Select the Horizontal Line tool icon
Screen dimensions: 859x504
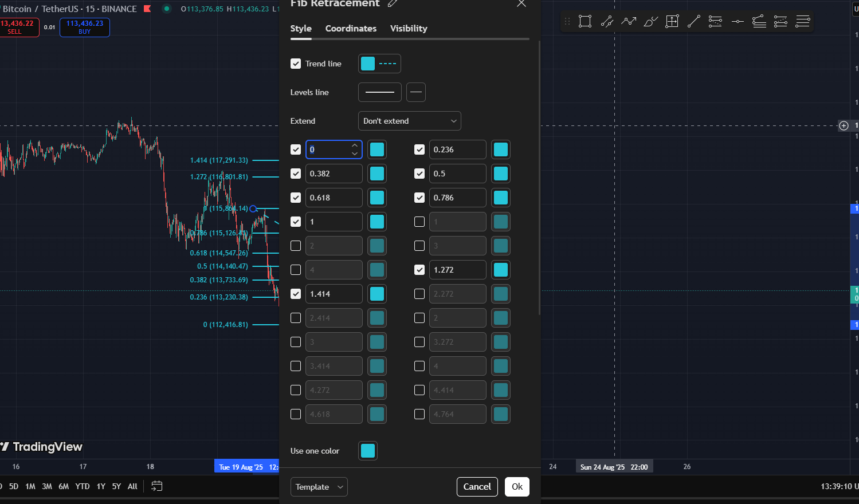tap(738, 22)
